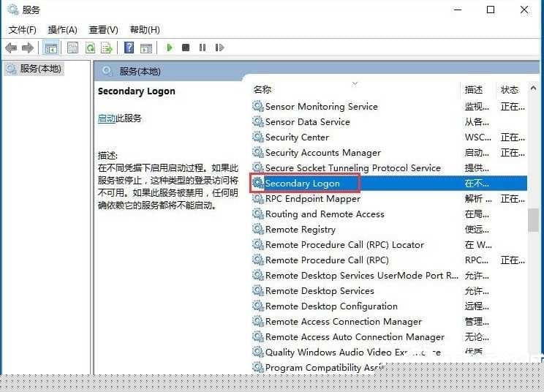Click the gear icon of RPC Endpoint Mapper
This screenshot has width=544, height=392.
258,198
